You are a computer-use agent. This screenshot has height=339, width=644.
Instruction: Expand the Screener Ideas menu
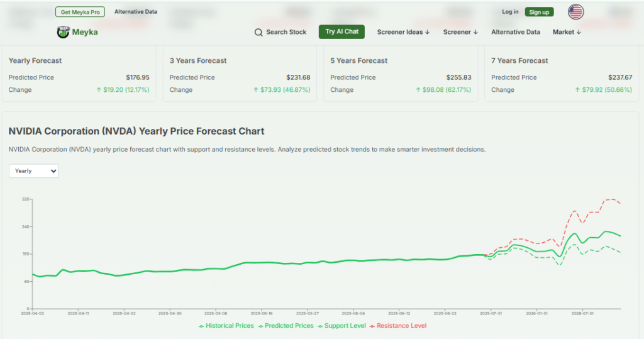coord(403,32)
